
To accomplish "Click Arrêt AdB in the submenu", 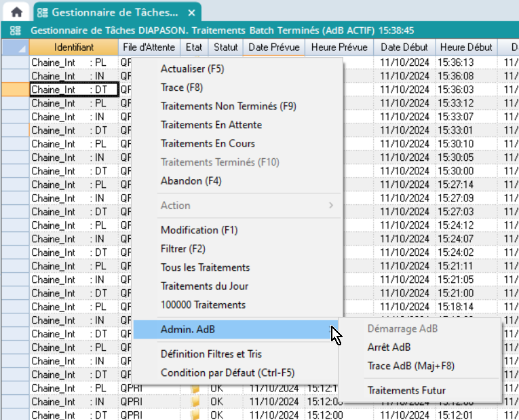I will [389, 347].
